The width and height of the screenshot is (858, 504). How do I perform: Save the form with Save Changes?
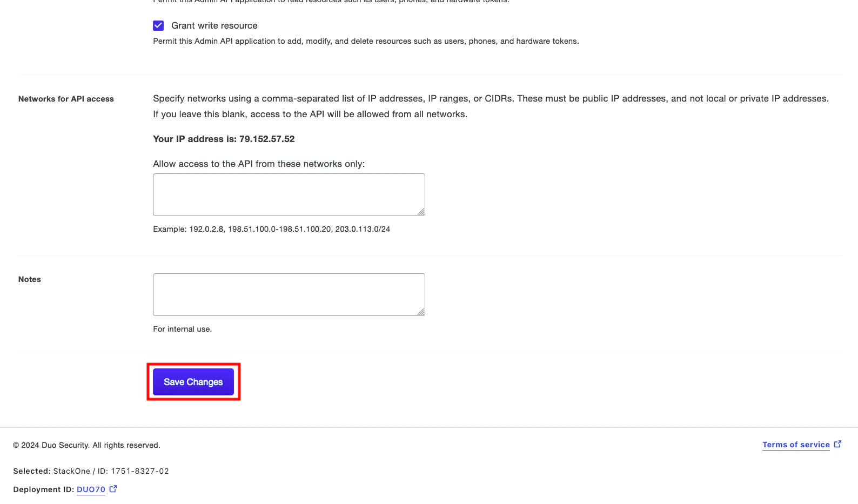click(193, 382)
